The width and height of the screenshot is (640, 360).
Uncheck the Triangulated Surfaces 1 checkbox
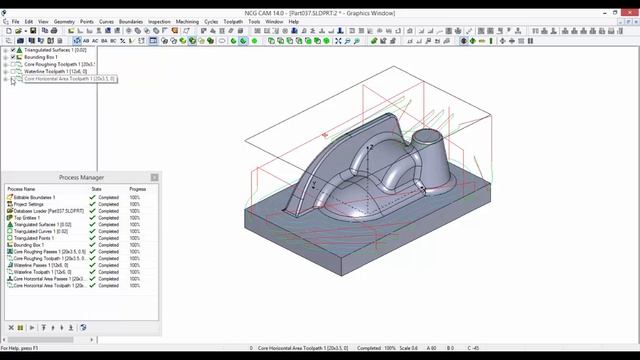pos(13,50)
